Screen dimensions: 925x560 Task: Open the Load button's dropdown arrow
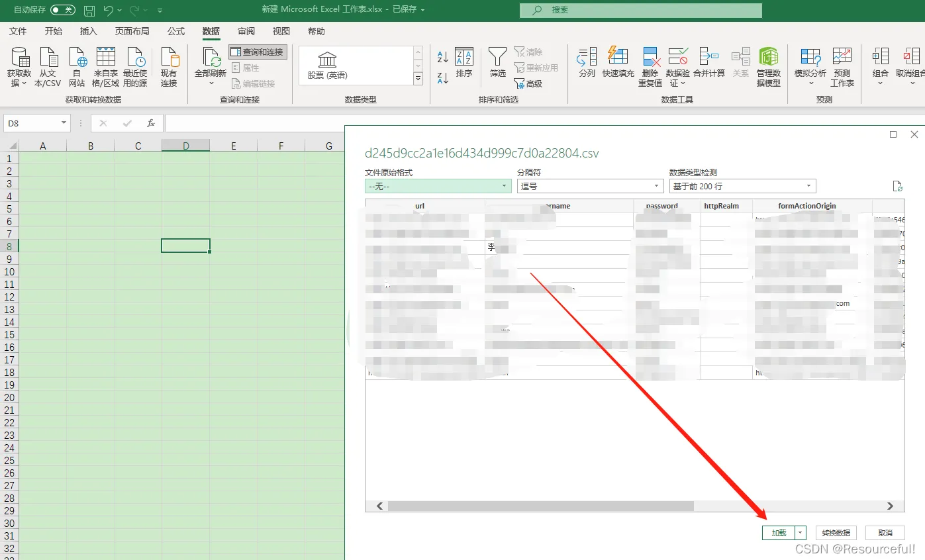[801, 533]
